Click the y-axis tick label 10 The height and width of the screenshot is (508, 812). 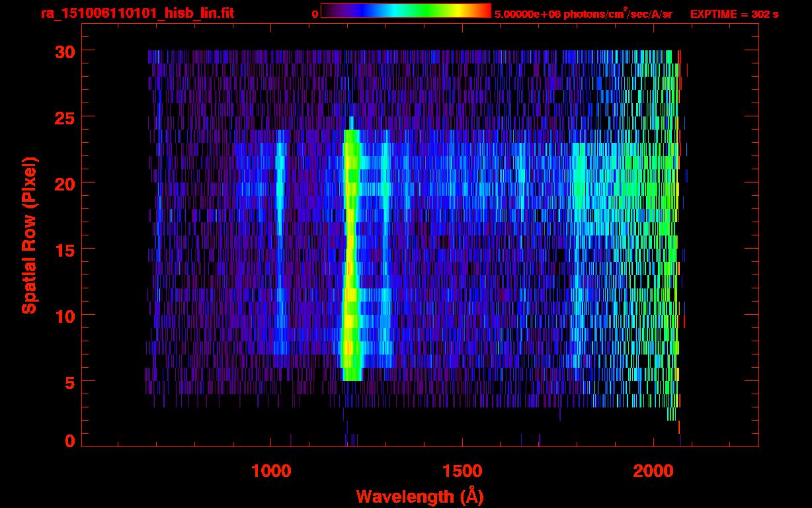click(x=63, y=316)
